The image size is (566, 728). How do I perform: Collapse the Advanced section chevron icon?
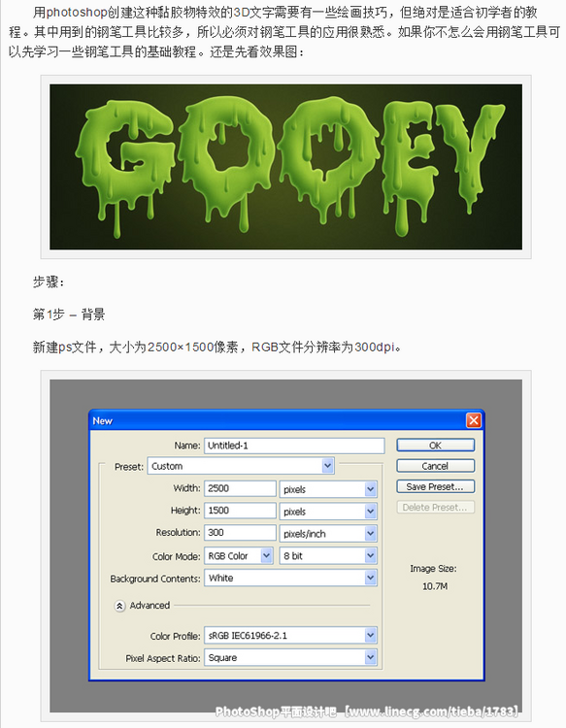pos(119,606)
